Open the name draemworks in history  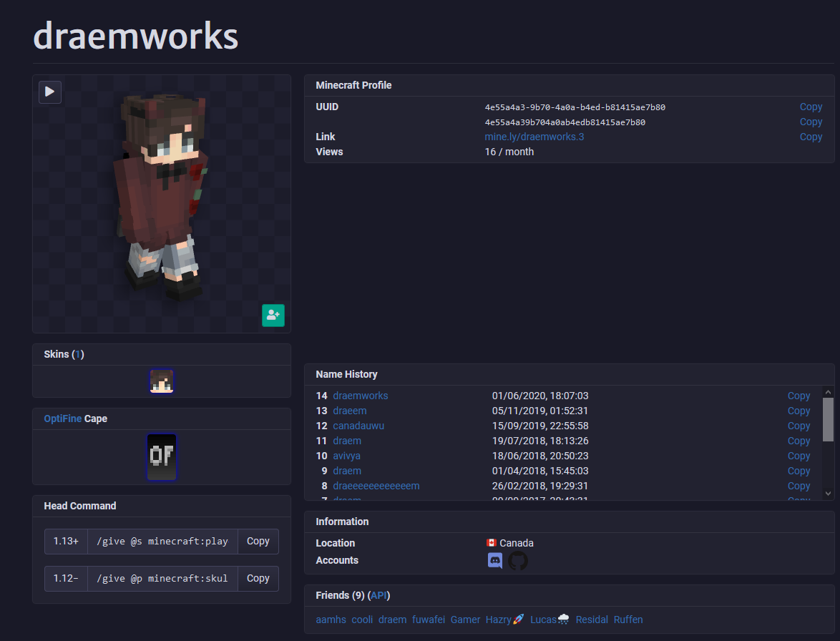point(361,396)
